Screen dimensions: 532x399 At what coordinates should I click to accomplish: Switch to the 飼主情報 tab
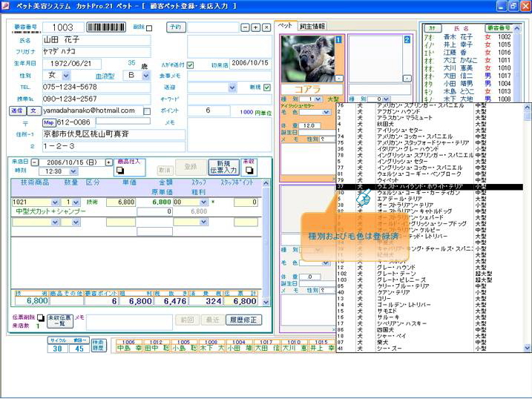312,26
